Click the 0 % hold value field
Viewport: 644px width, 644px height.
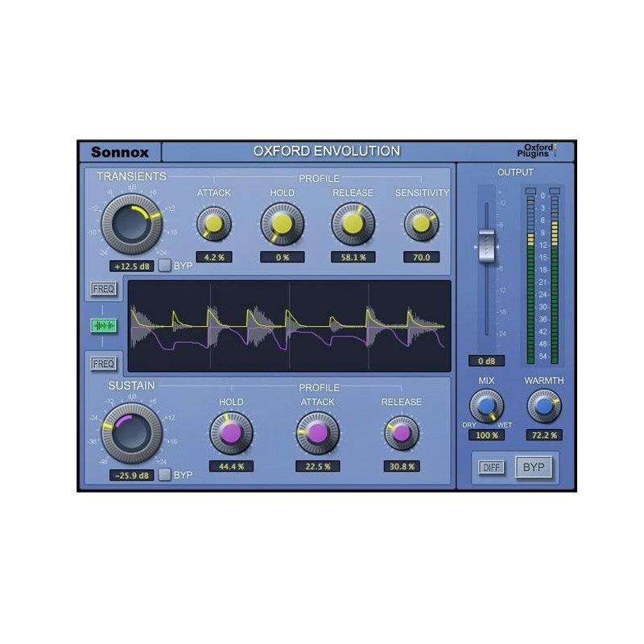pyautogui.click(x=283, y=257)
